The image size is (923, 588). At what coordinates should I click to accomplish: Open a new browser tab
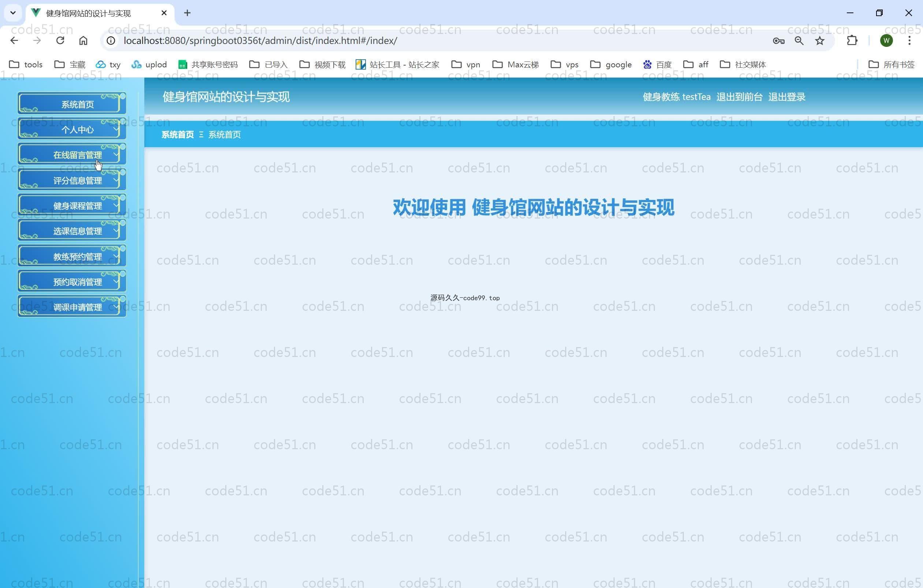[x=187, y=13]
